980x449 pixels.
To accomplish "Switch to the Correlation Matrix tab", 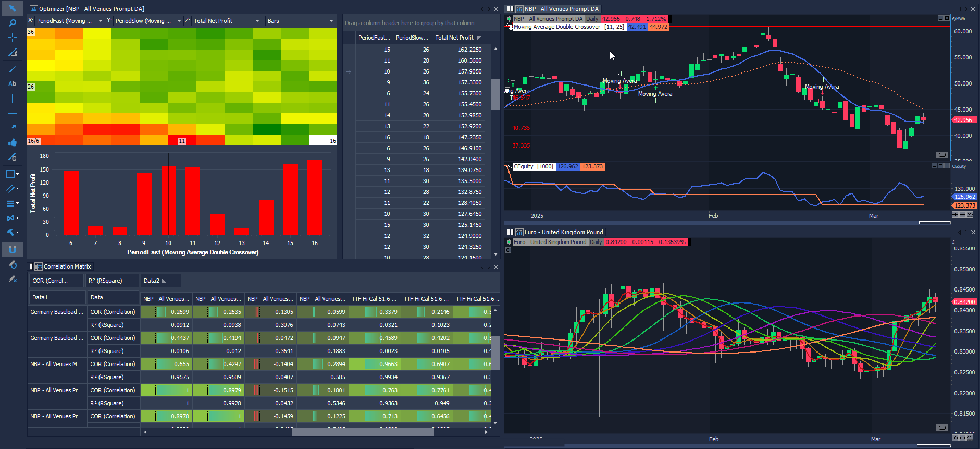I will [67, 266].
